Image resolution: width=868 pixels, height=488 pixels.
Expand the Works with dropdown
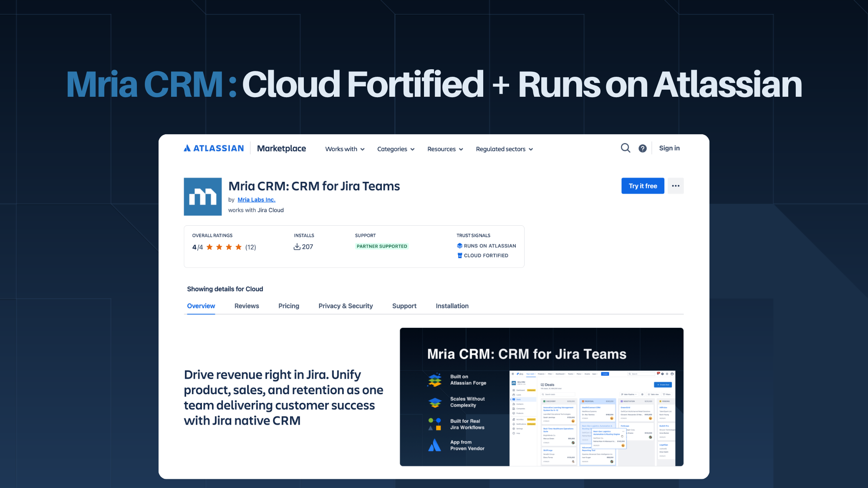(345, 149)
